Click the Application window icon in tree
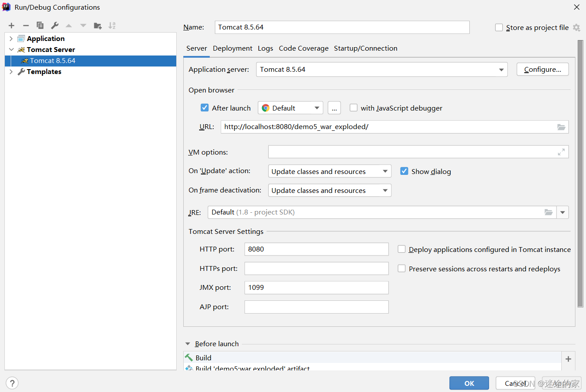The height and width of the screenshot is (392, 586). click(x=21, y=39)
